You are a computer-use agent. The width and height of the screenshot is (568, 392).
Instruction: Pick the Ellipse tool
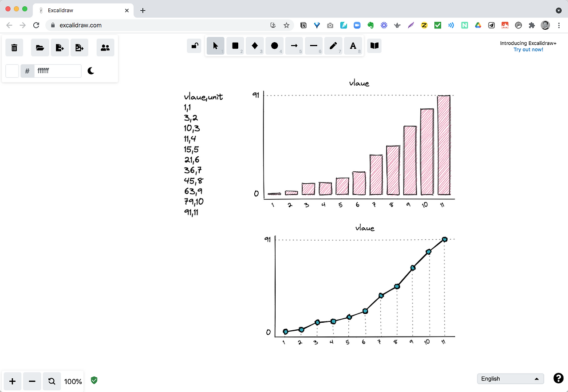click(x=274, y=46)
